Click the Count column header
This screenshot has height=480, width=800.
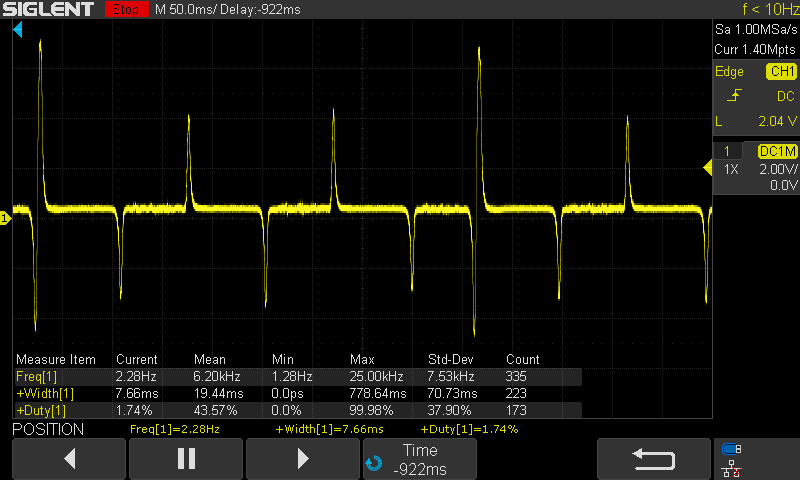(x=522, y=360)
